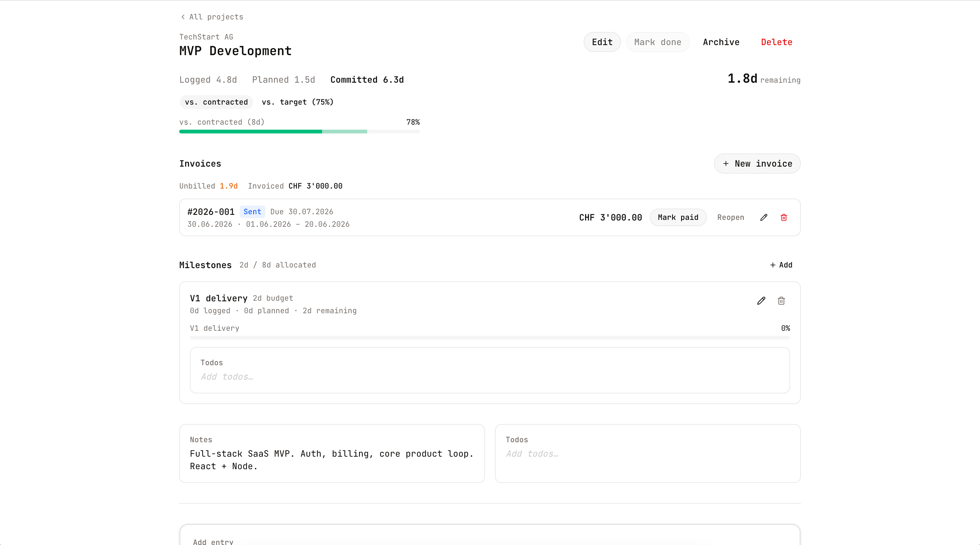This screenshot has width=980, height=545.
Task: Click the V1 delivery milestone title
Action: click(x=219, y=298)
